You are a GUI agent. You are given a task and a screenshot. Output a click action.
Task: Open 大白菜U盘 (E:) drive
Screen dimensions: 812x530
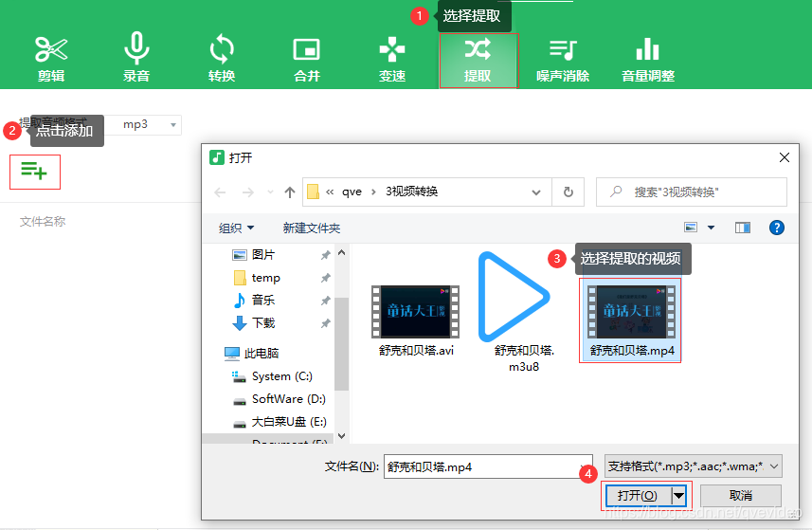(289, 422)
